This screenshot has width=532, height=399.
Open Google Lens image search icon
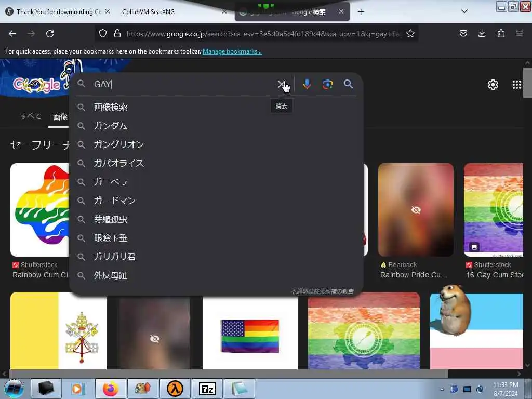(327, 84)
